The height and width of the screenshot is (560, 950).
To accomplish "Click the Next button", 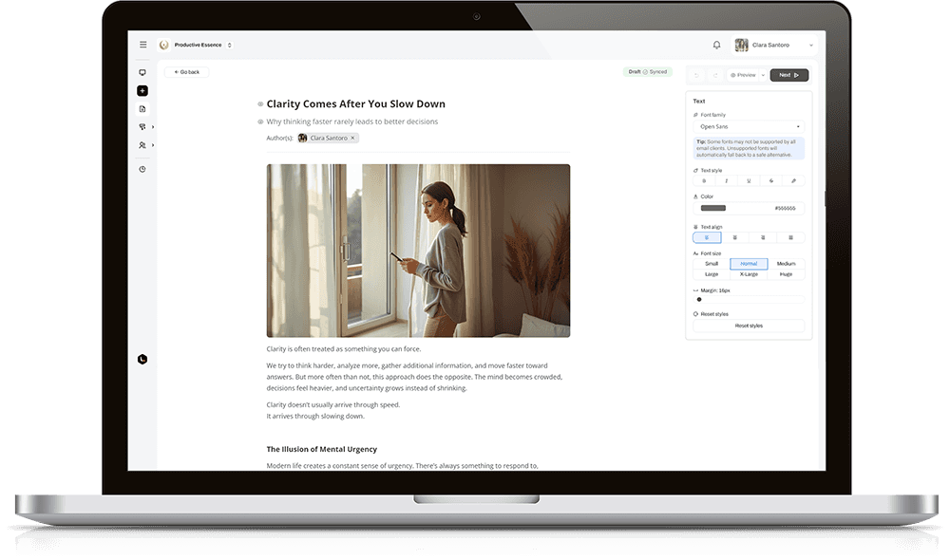I will 788,75.
